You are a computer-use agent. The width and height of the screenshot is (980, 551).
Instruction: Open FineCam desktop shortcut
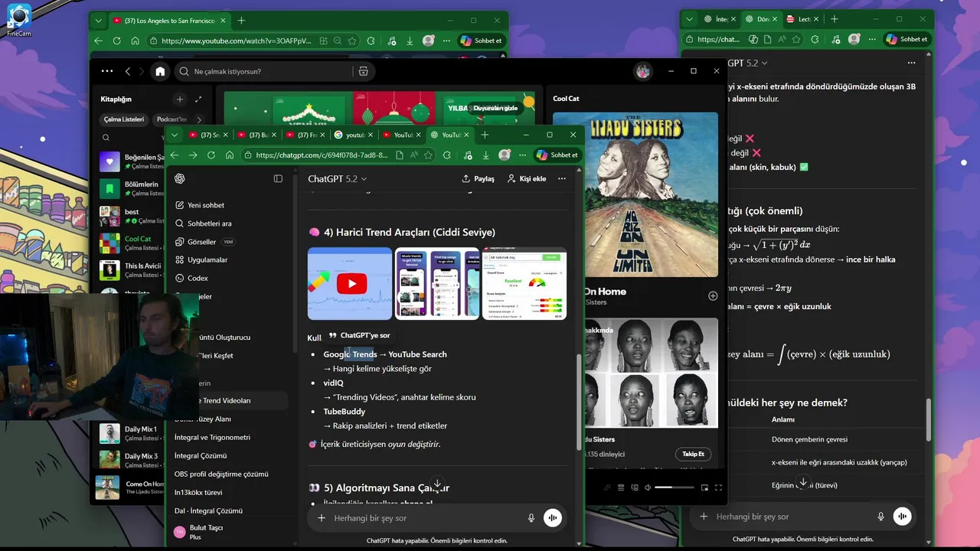click(x=18, y=21)
